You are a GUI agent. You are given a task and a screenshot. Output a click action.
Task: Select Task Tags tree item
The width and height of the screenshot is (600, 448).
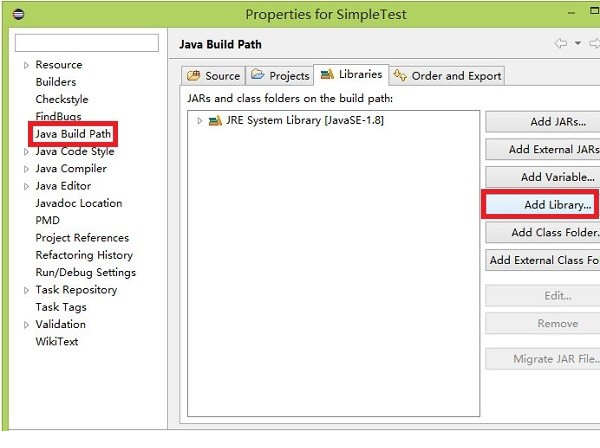click(61, 307)
